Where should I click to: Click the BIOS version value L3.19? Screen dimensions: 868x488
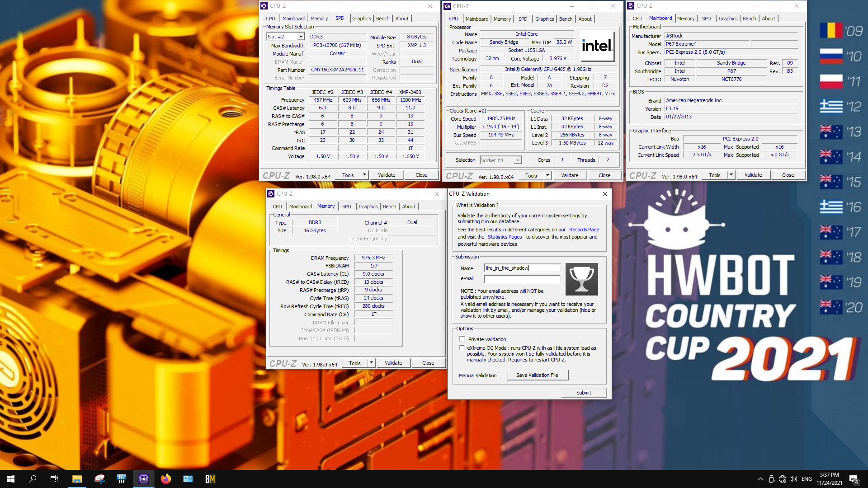click(731, 108)
